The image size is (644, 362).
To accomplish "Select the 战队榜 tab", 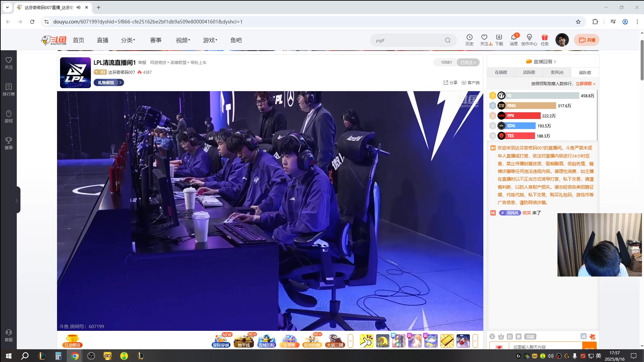I will [585, 72].
